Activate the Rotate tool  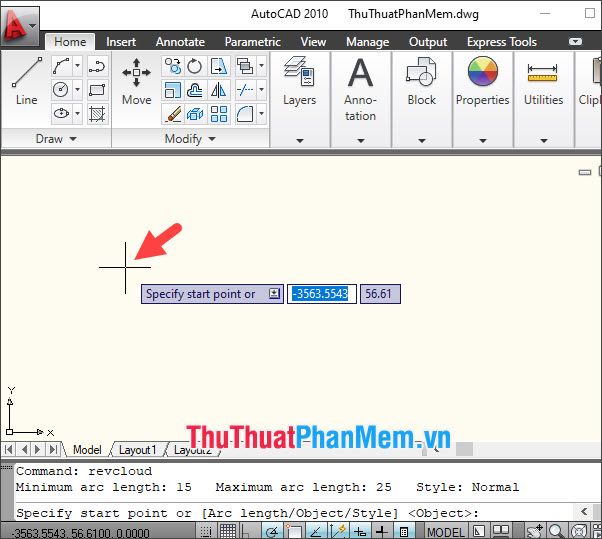(x=195, y=66)
